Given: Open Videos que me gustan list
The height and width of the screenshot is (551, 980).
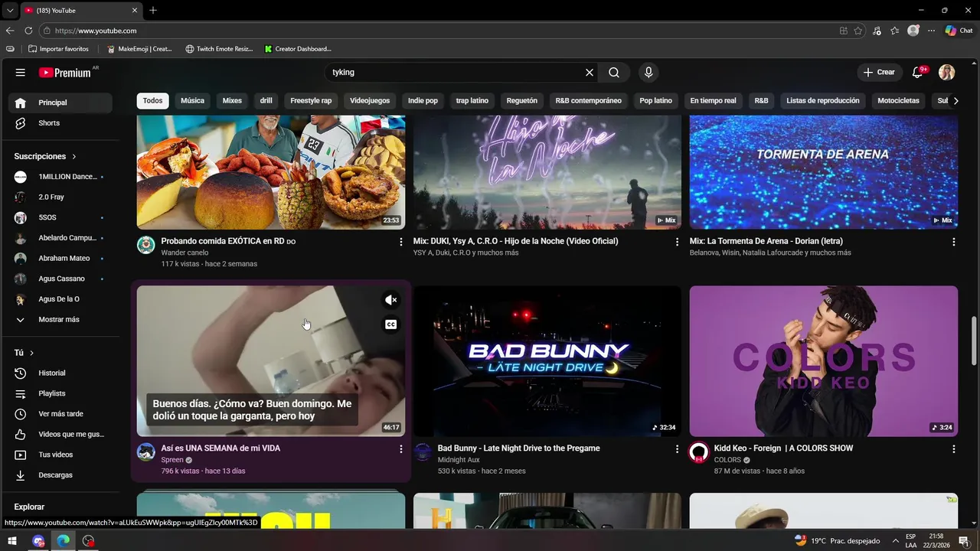Looking at the screenshot, I should click(60, 434).
